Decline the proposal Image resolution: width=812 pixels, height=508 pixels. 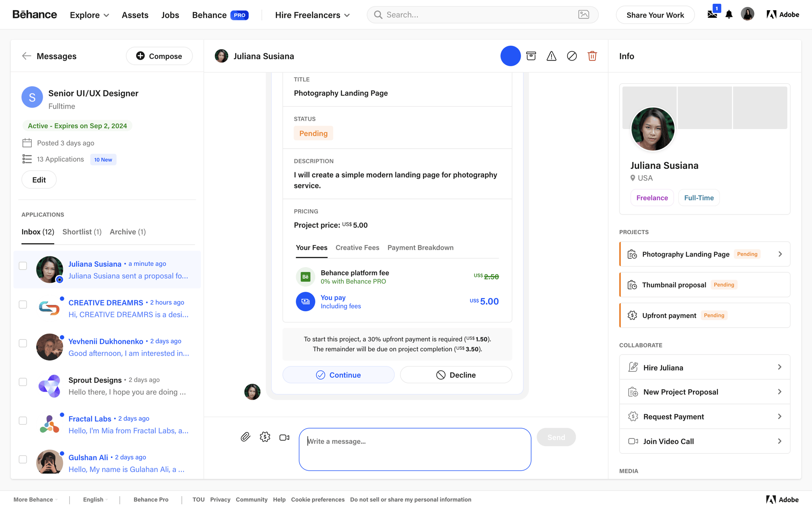point(456,375)
